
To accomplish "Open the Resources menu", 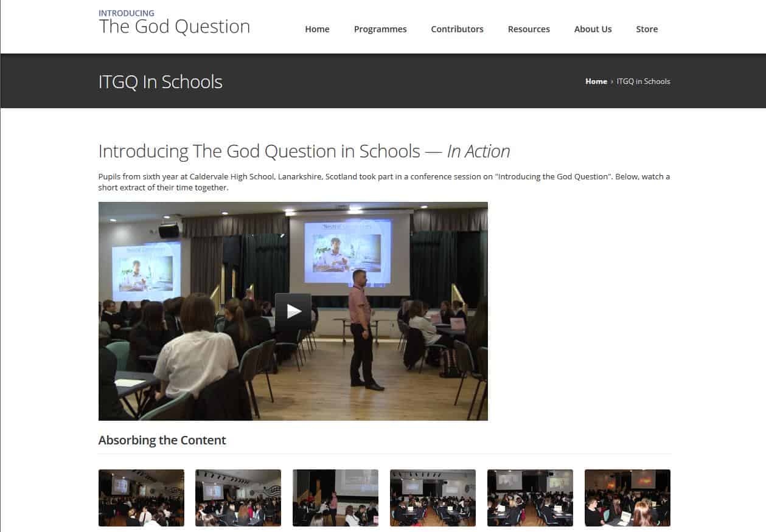I will click(x=529, y=29).
